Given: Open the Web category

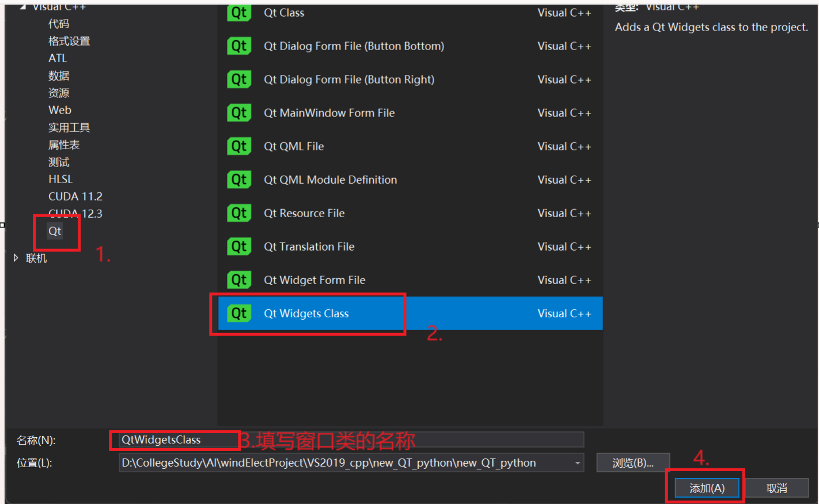Looking at the screenshot, I should (x=60, y=110).
